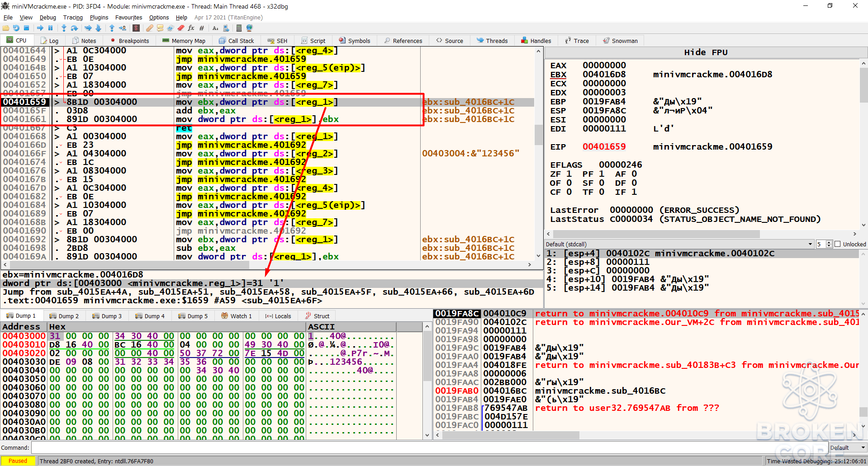Viewport: 868px width, 466px height.
Task: Click the Pause execution icon
Action: tap(51, 28)
